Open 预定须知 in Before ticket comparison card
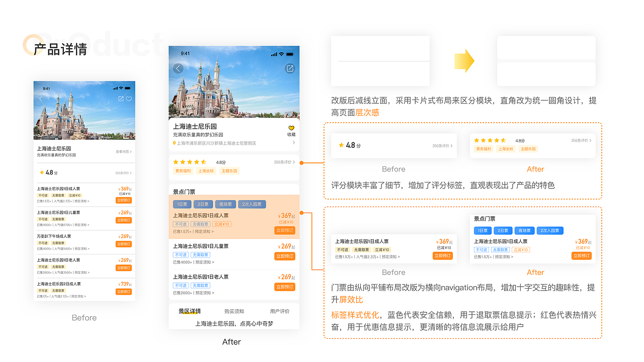Screen dimensions: 644x362 click(x=391, y=257)
